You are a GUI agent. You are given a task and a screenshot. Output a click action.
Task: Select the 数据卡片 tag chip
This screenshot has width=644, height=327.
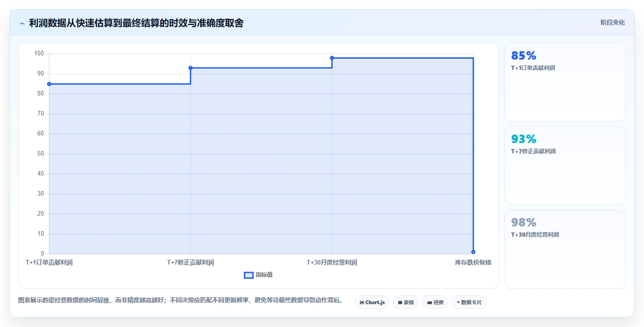pos(469,302)
